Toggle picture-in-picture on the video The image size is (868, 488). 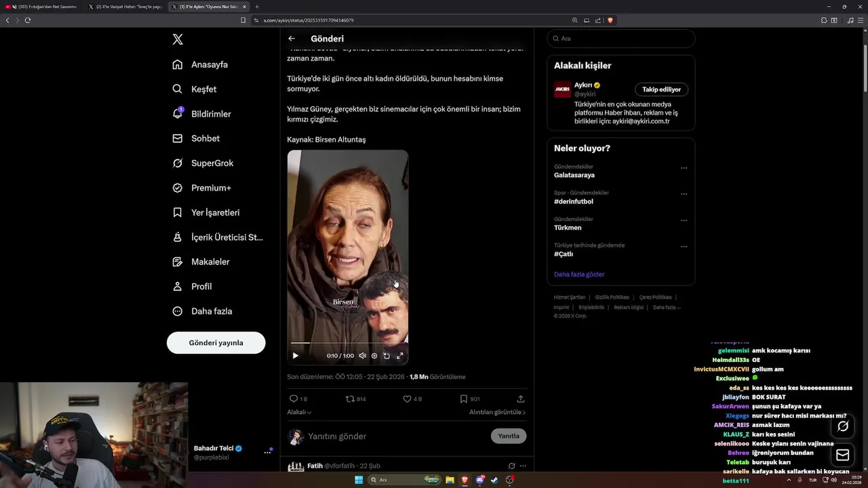(387, 355)
